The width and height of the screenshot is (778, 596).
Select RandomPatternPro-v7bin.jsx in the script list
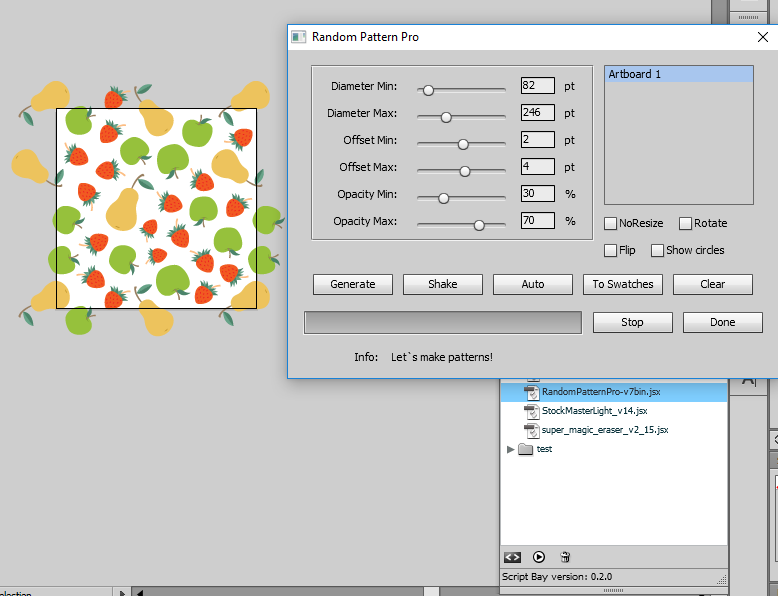600,392
